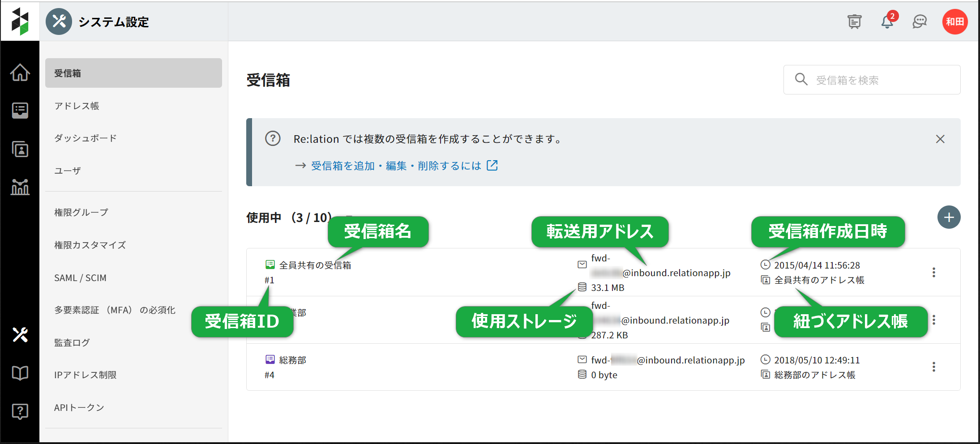Screen dimensions: 980x444
Task: Open the chat support icon in header
Action: coord(920,21)
